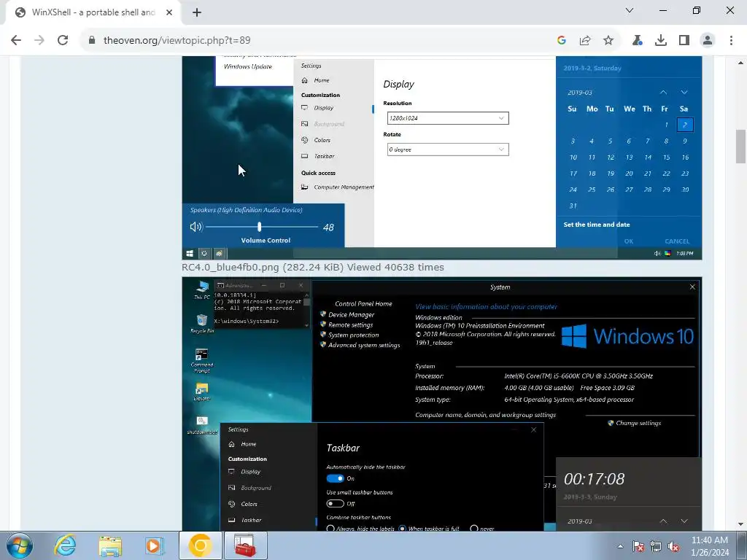
Task: Go back to the previous page
Action: pos(16,41)
